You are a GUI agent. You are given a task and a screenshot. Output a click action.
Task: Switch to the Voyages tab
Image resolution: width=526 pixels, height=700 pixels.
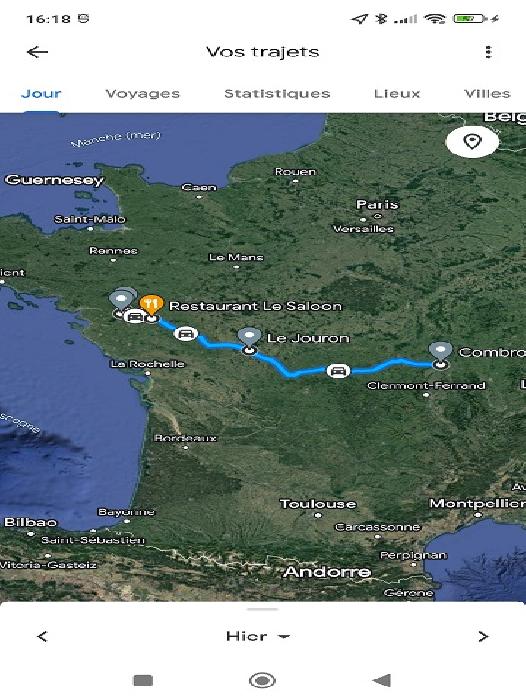tap(142, 94)
